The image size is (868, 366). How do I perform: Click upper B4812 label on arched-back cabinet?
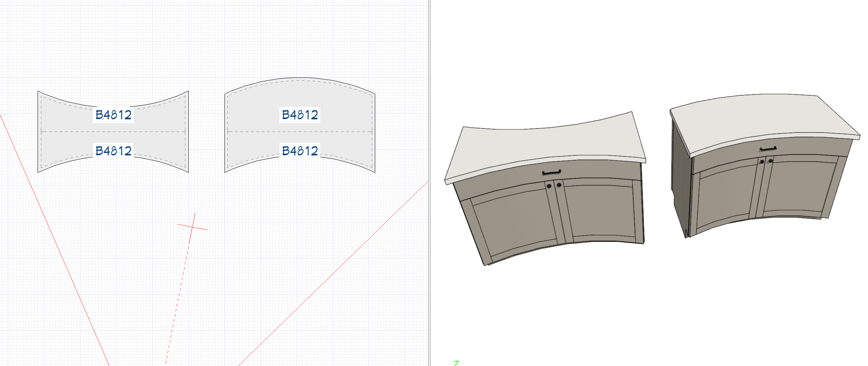click(300, 115)
